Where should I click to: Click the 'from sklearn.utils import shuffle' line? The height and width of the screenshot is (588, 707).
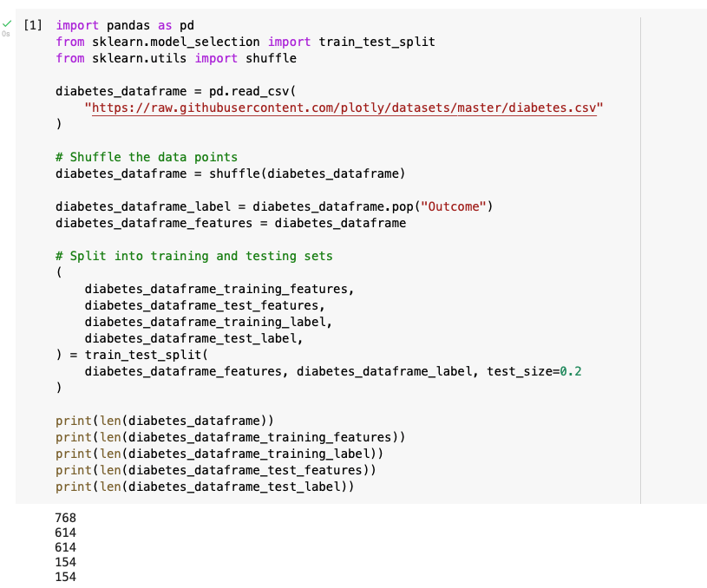(175, 58)
